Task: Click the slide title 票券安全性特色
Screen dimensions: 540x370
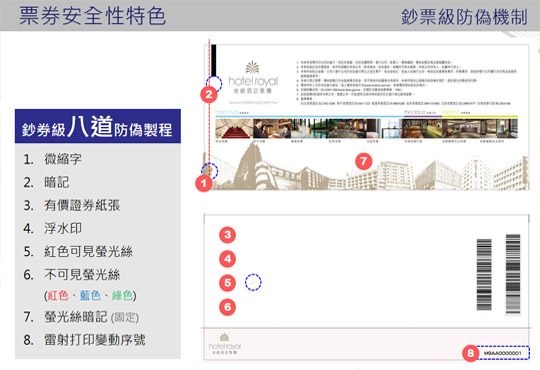Action: (92, 16)
